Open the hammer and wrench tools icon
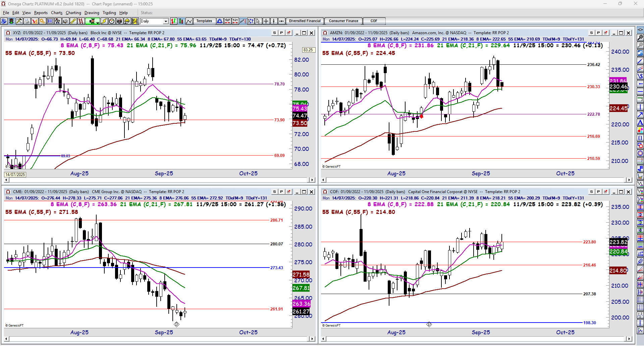The image size is (644, 346). [x=19, y=21]
